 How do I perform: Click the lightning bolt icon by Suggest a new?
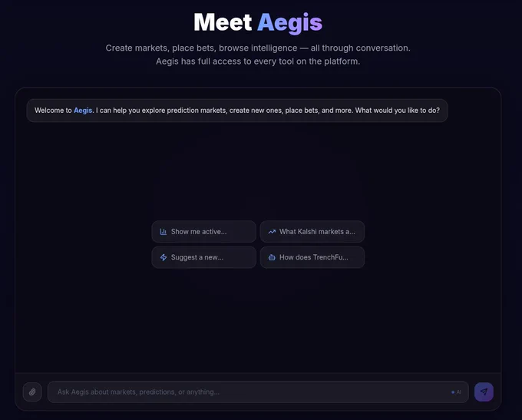pyautogui.click(x=163, y=257)
